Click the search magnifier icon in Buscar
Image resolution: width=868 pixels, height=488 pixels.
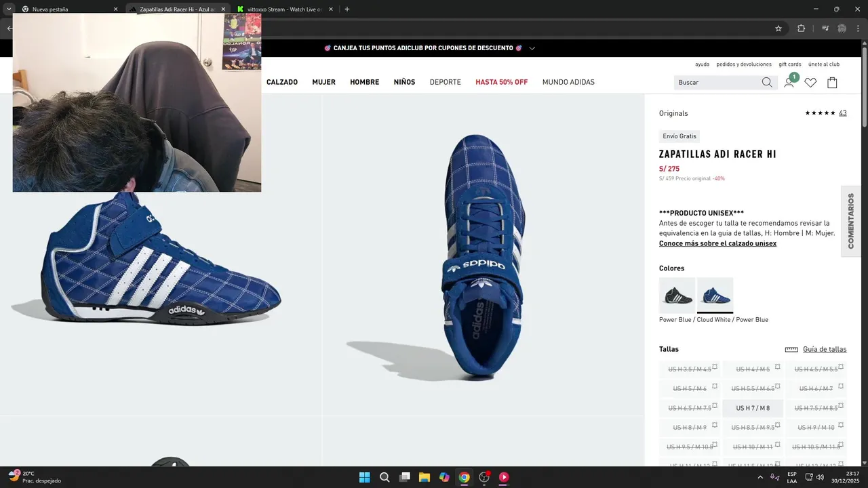pos(767,82)
